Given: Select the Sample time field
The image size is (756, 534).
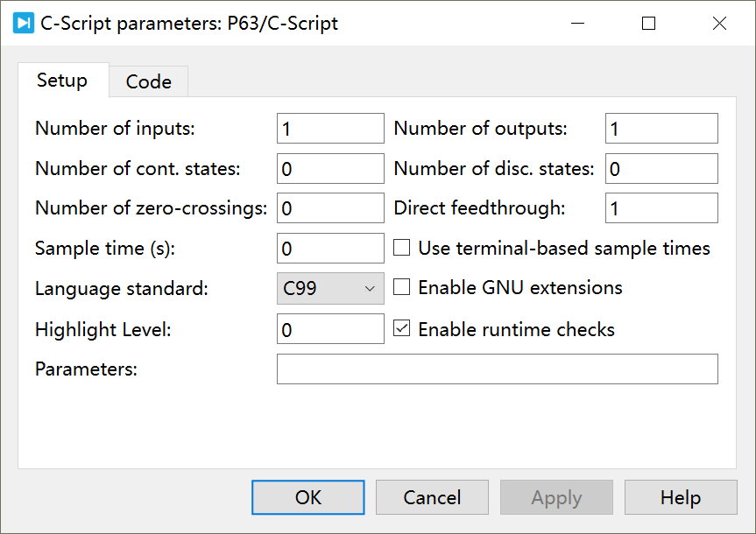Looking at the screenshot, I should pyautogui.click(x=329, y=248).
